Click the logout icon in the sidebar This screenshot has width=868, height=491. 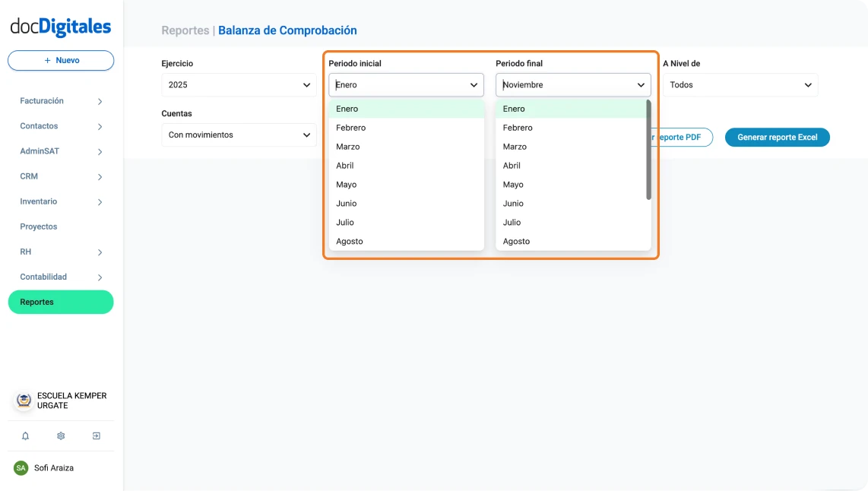point(97,436)
